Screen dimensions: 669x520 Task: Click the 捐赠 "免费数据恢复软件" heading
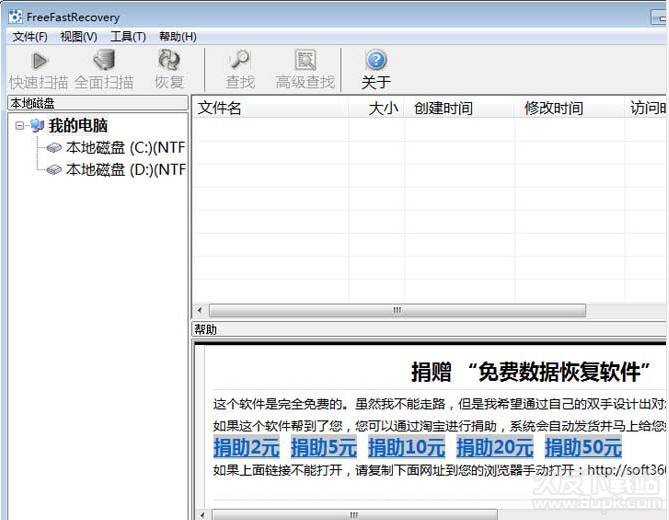pyautogui.click(x=530, y=372)
